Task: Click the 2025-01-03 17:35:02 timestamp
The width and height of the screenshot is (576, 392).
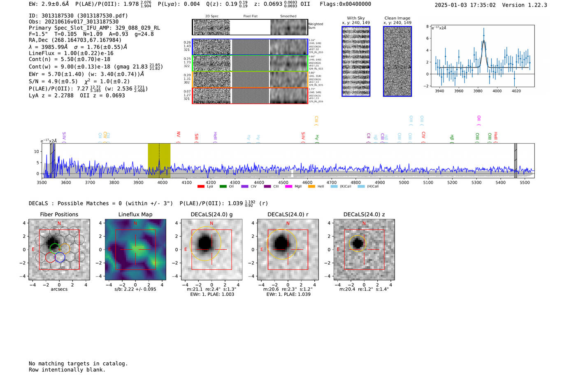Action: (465, 5)
